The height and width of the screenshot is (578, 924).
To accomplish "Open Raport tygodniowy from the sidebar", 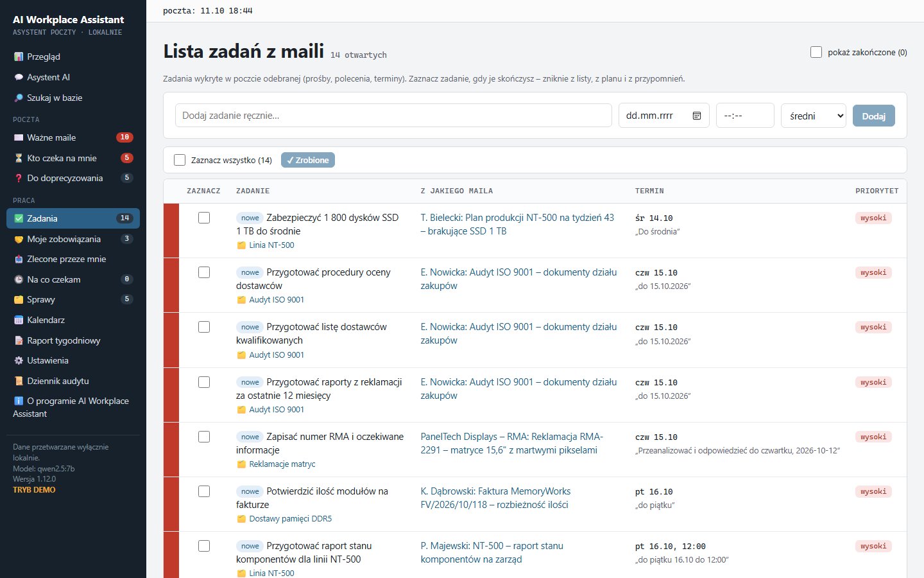I will click(x=73, y=340).
